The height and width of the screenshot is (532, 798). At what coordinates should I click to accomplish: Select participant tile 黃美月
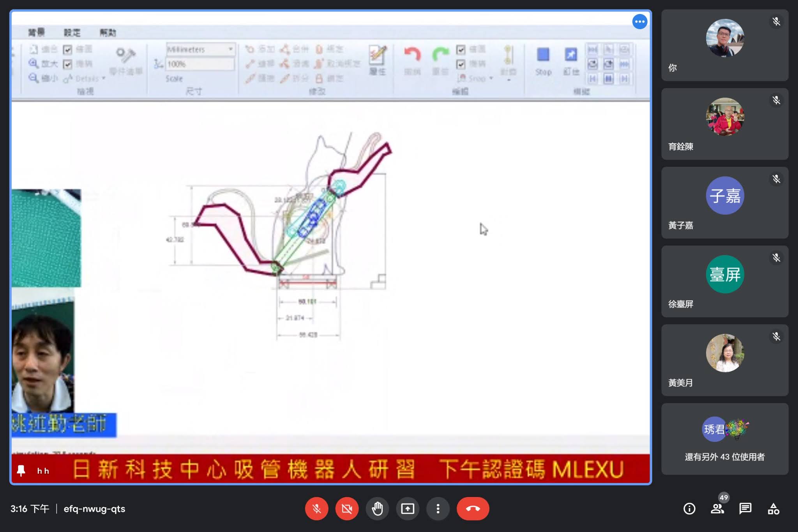coord(725,360)
